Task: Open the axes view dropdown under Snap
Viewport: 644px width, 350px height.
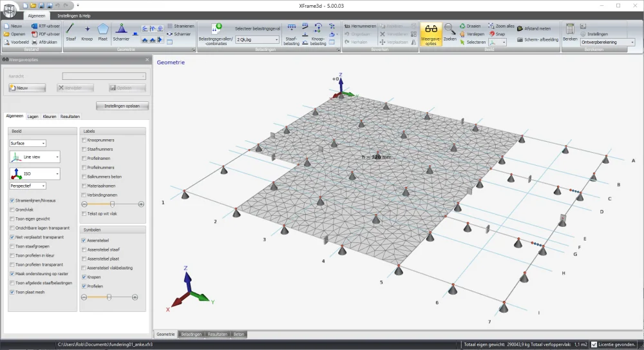Action: [x=497, y=42]
